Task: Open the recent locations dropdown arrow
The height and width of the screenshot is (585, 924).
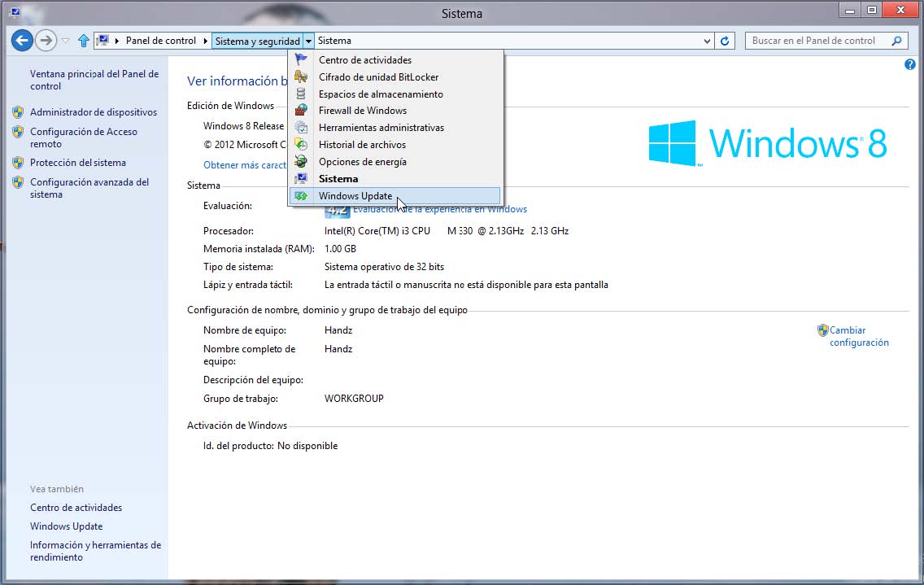Action: coord(66,41)
